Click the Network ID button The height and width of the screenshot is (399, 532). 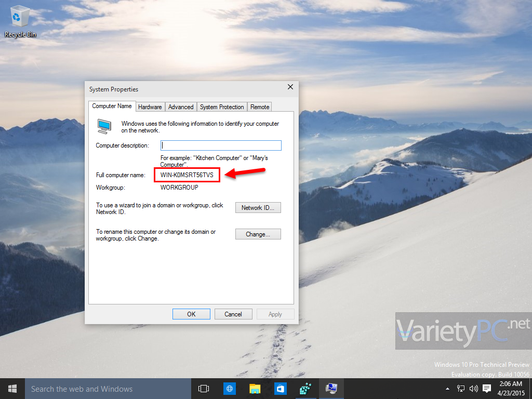(258, 207)
